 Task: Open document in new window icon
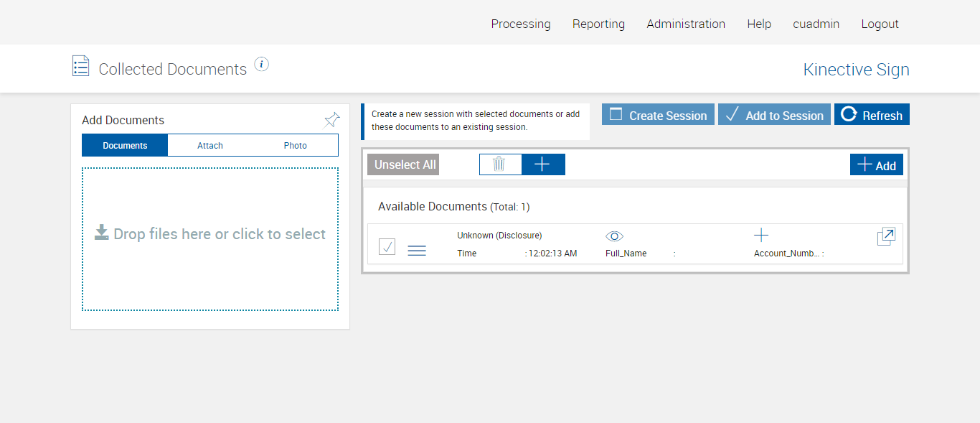886,237
